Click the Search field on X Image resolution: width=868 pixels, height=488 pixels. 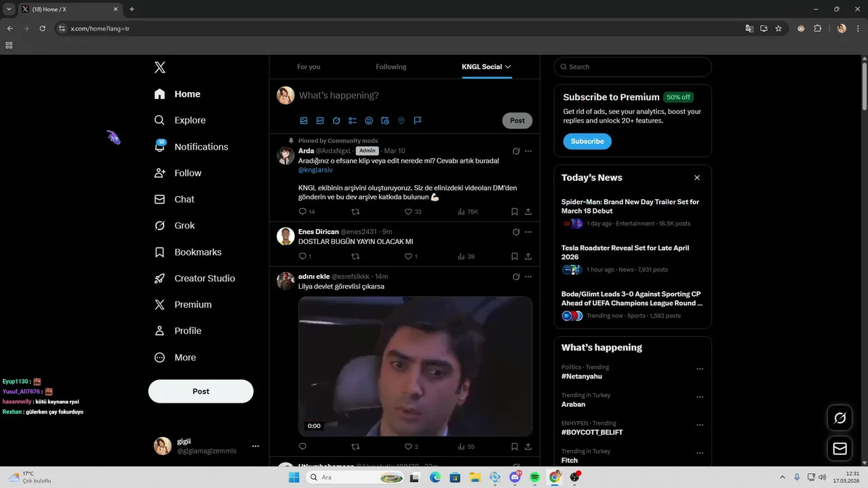coord(633,66)
